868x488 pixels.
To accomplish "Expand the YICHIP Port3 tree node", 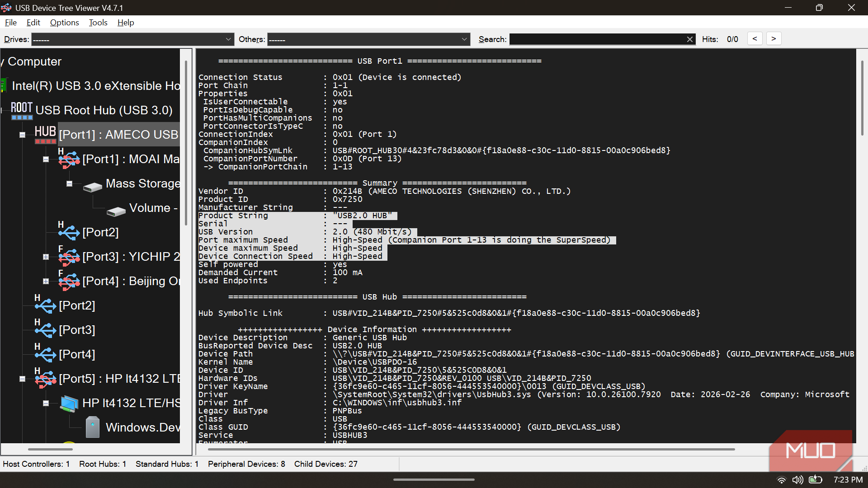I will pos(46,257).
